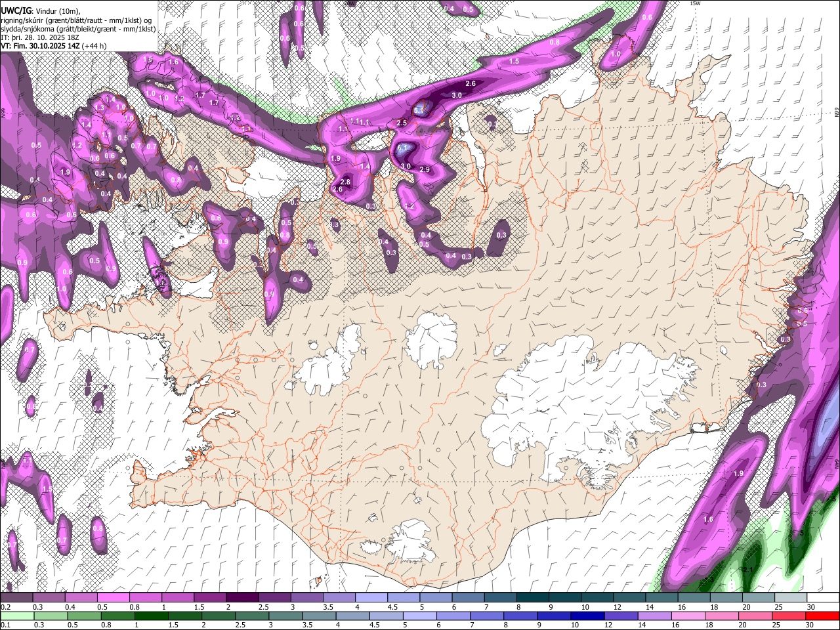
Task: Click the '3.5' label in the upper legend row
Action: point(327,607)
